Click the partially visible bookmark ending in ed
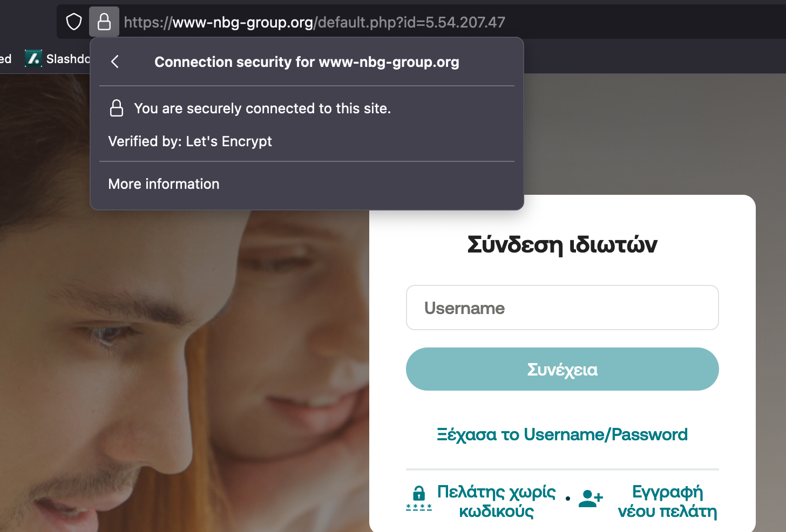Image resolution: width=786 pixels, height=532 pixels. point(5,59)
